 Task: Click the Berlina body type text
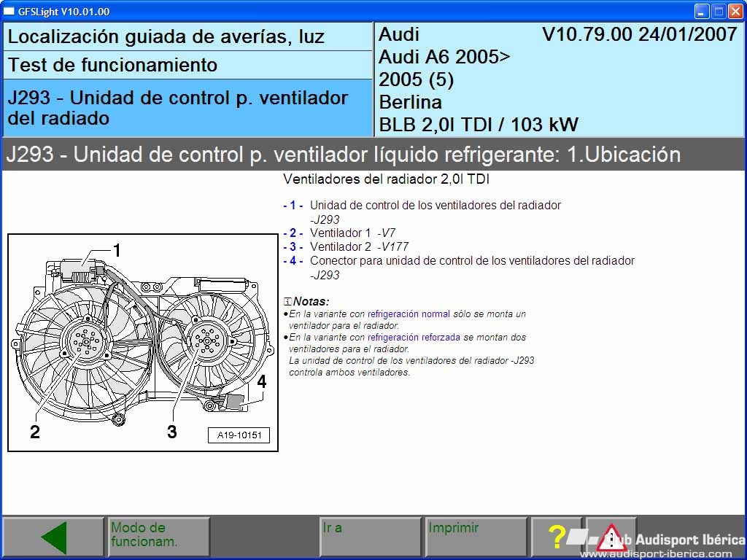pos(410,102)
